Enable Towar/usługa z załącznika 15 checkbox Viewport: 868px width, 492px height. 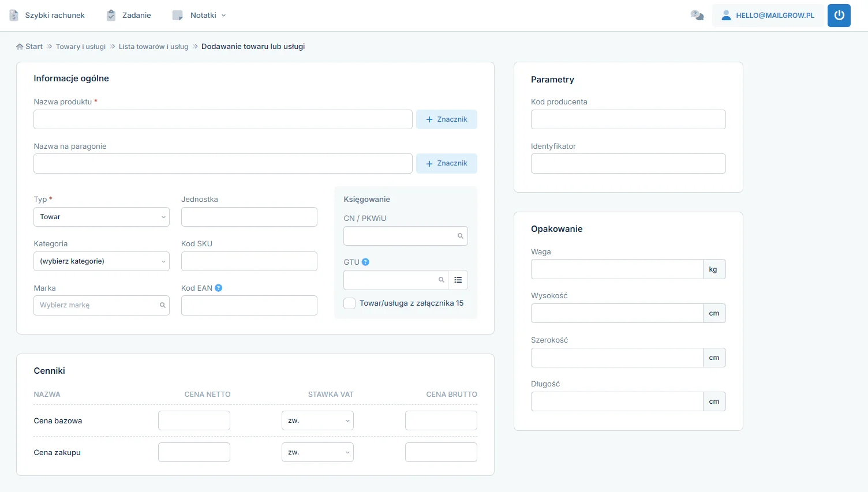click(349, 303)
